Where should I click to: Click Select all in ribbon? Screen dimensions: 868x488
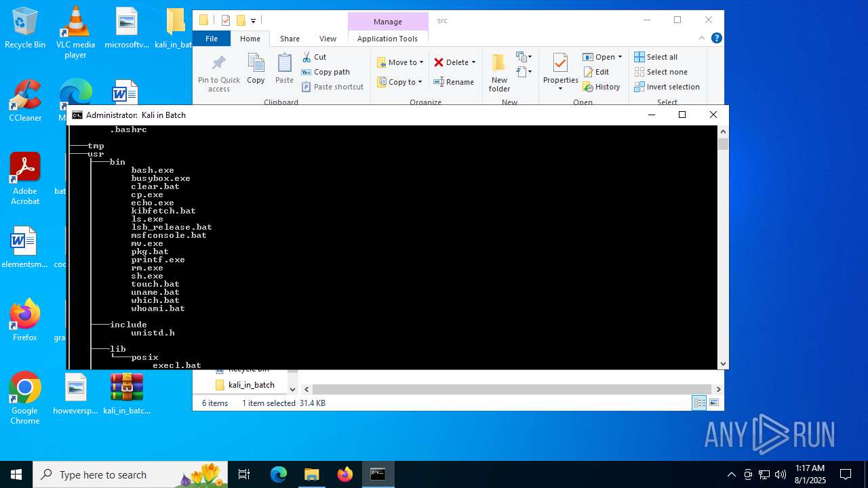[x=656, y=57]
